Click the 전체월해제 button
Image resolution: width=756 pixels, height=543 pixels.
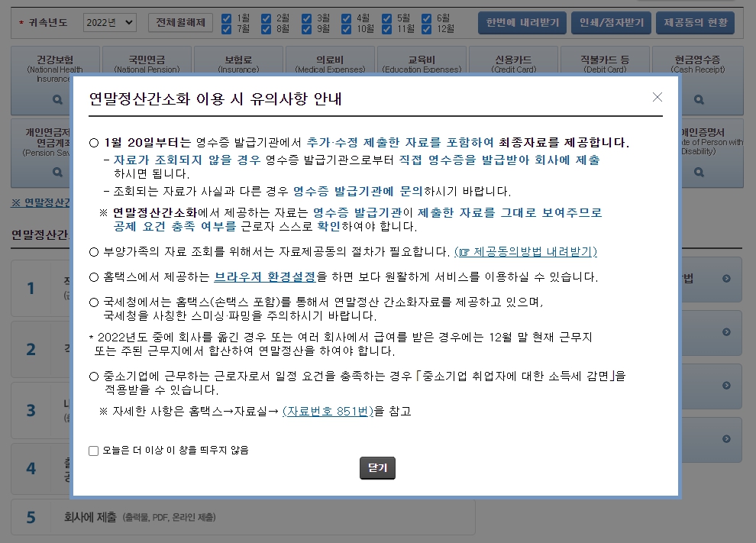(x=180, y=23)
